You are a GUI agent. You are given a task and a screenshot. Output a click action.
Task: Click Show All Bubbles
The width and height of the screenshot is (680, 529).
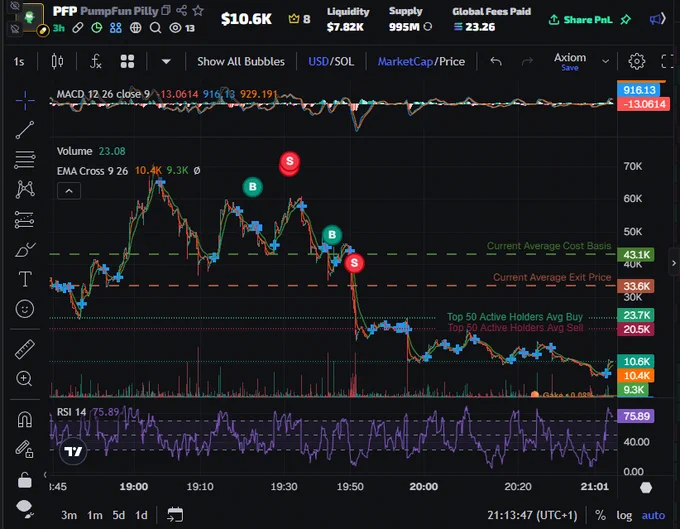pyautogui.click(x=241, y=62)
